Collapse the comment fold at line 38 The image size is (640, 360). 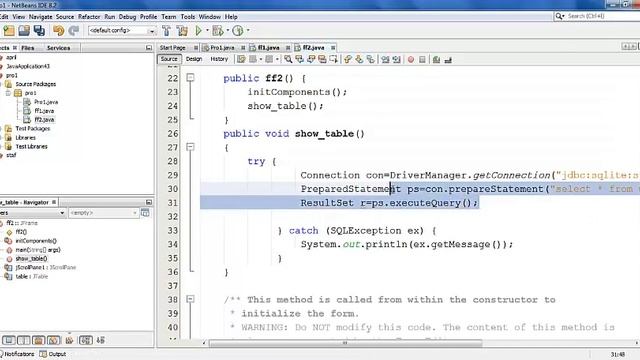click(190, 299)
